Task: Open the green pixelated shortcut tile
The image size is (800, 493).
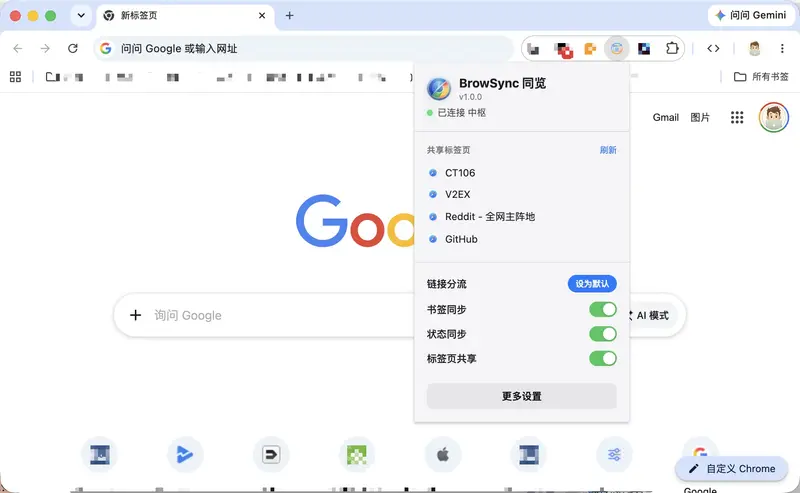Action: click(x=357, y=454)
